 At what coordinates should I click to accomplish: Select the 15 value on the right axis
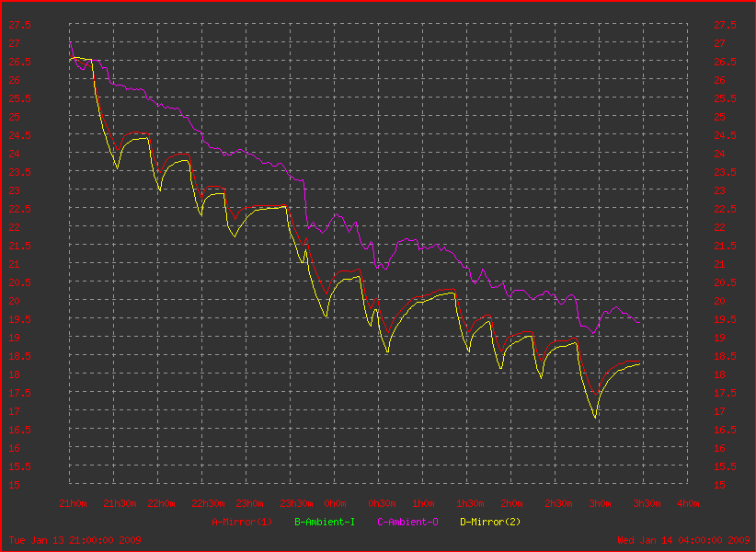click(719, 485)
